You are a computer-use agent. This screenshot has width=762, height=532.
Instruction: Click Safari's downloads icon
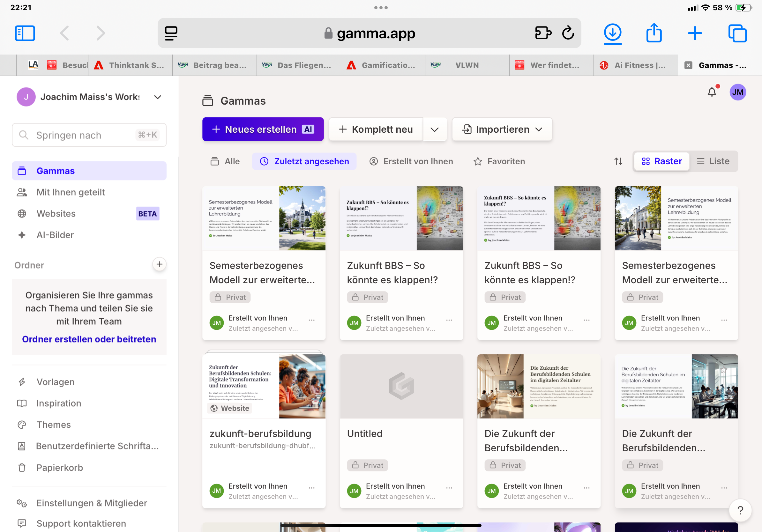coord(612,33)
